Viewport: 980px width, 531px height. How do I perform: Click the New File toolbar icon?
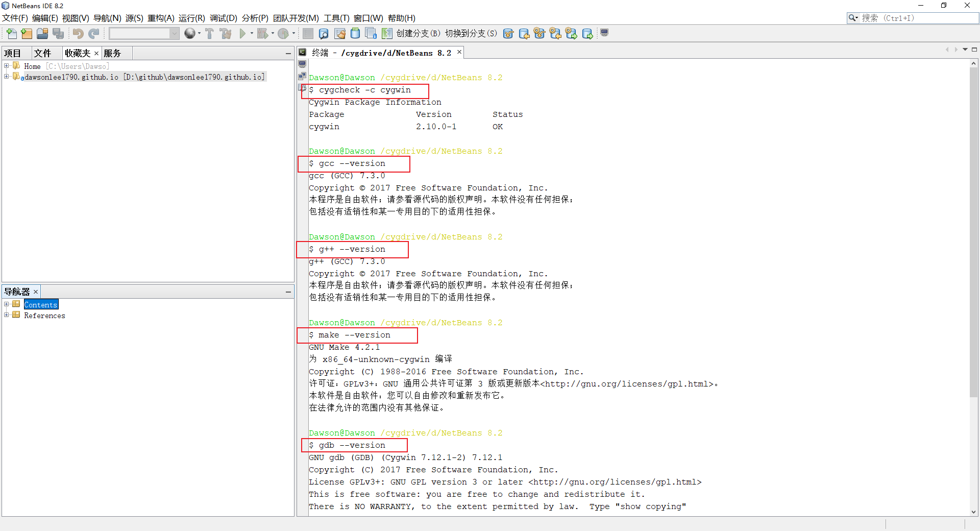pos(11,34)
